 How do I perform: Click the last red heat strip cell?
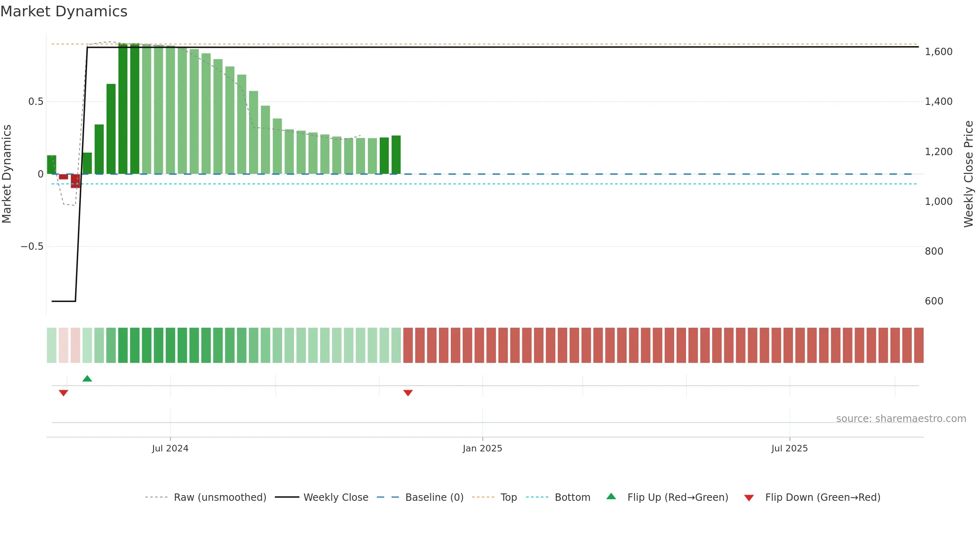(x=919, y=345)
